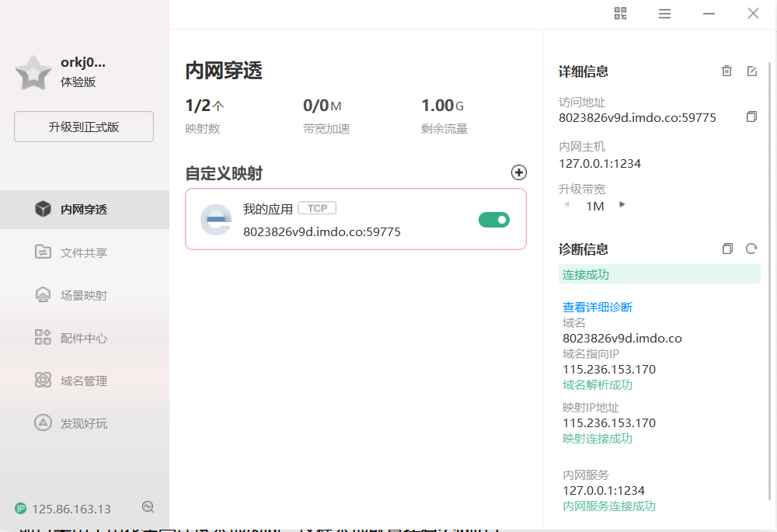This screenshot has height=532, width=777.
Task: Click the 升级到正式版 button
Action: point(84,127)
